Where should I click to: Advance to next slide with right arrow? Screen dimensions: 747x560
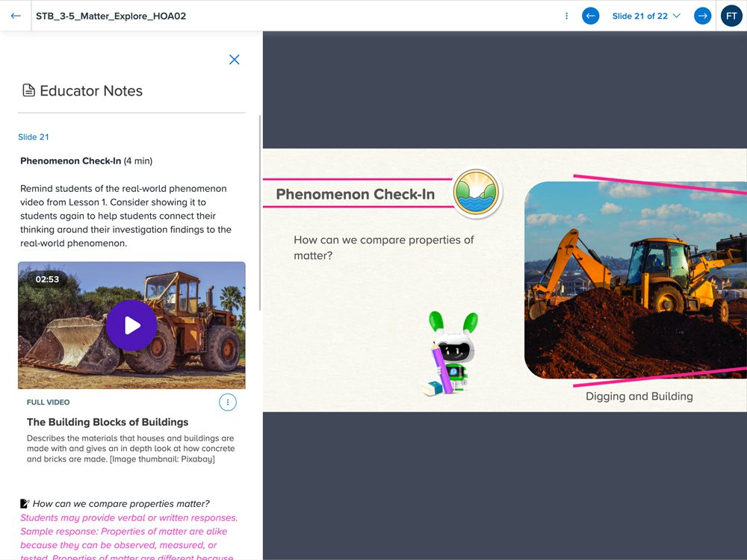tap(702, 16)
